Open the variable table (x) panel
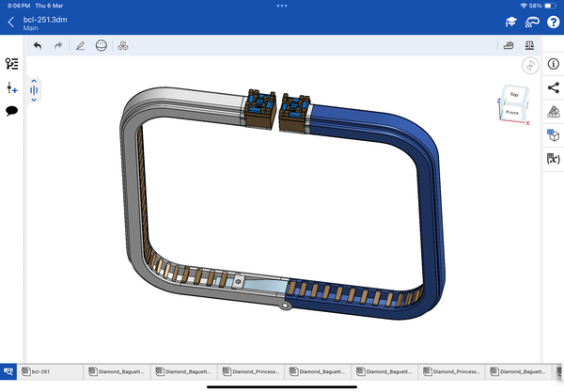Image resolution: width=564 pixels, height=392 pixels. point(553,160)
